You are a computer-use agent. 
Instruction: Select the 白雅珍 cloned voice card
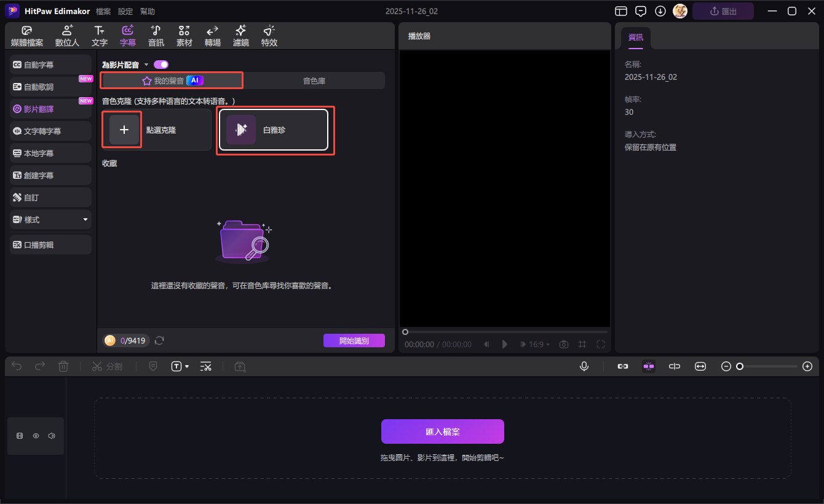[272, 130]
